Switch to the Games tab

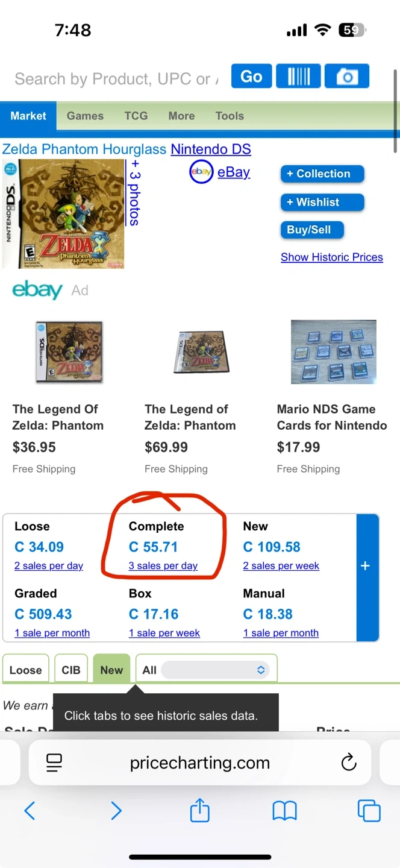85,116
